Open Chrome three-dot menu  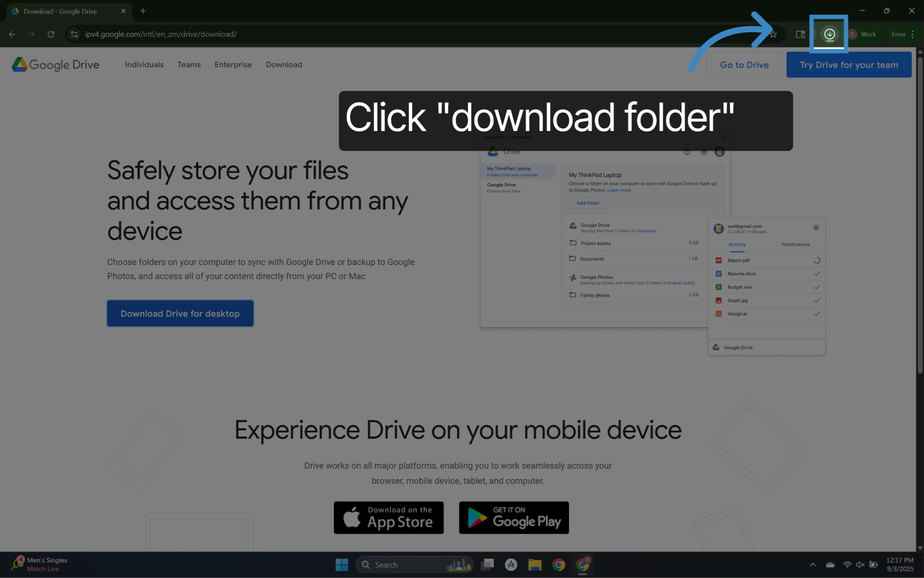tap(912, 34)
